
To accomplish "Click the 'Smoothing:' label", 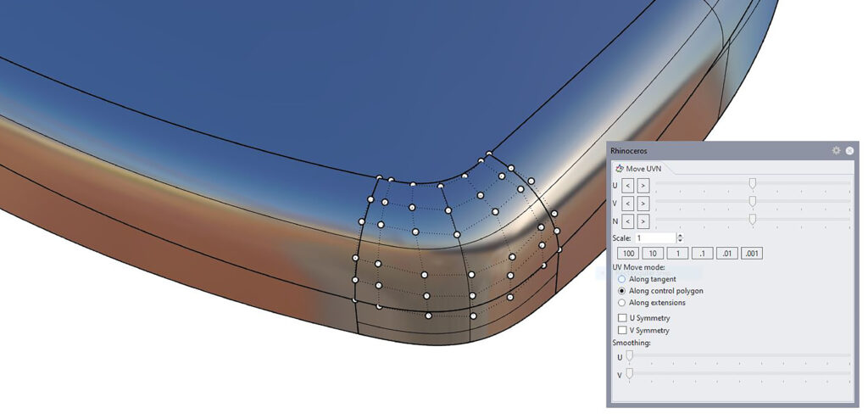I will pos(631,343).
